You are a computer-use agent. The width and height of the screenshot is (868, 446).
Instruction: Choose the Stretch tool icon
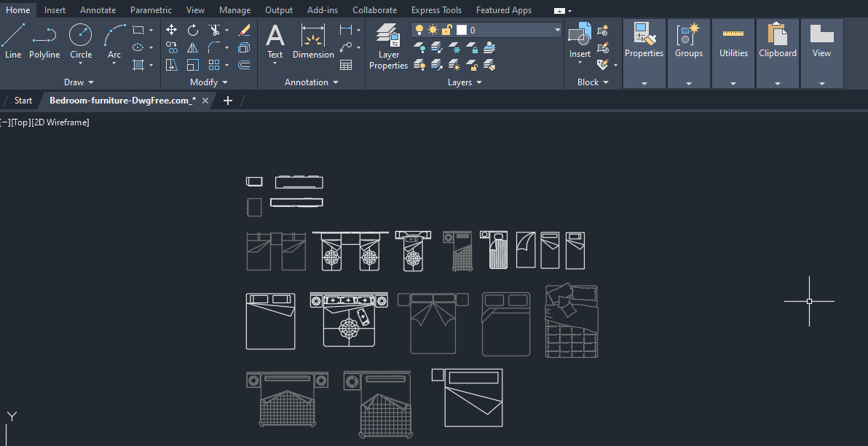tap(172, 65)
